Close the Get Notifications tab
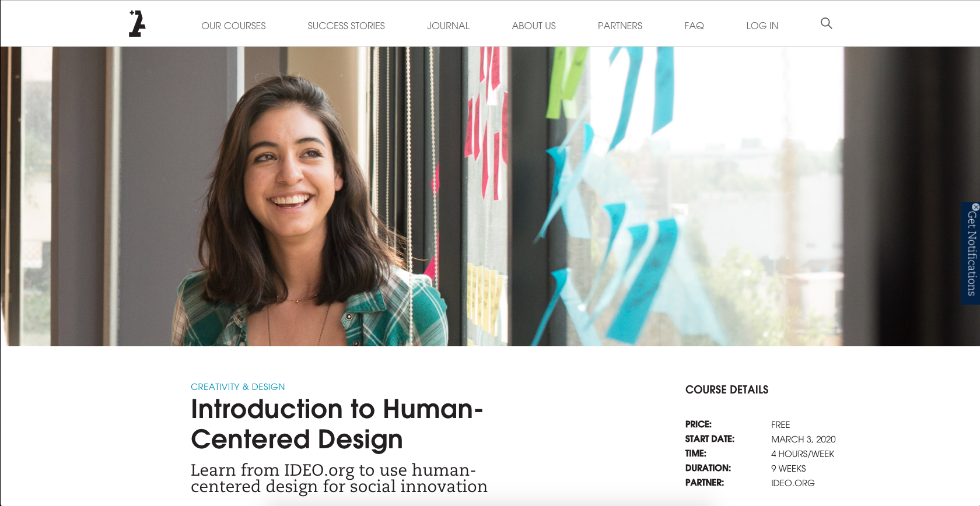The image size is (980, 506). pyautogui.click(x=975, y=207)
